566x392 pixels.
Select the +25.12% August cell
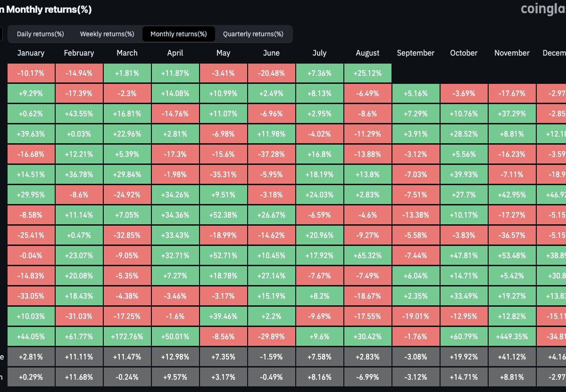click(x=367, y=73)
